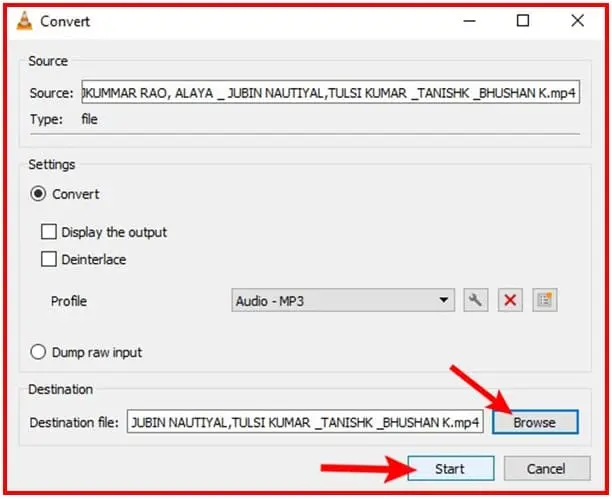612x499 pixels.
Task: Click the 'Profile' label text
Action: [69, 301]
